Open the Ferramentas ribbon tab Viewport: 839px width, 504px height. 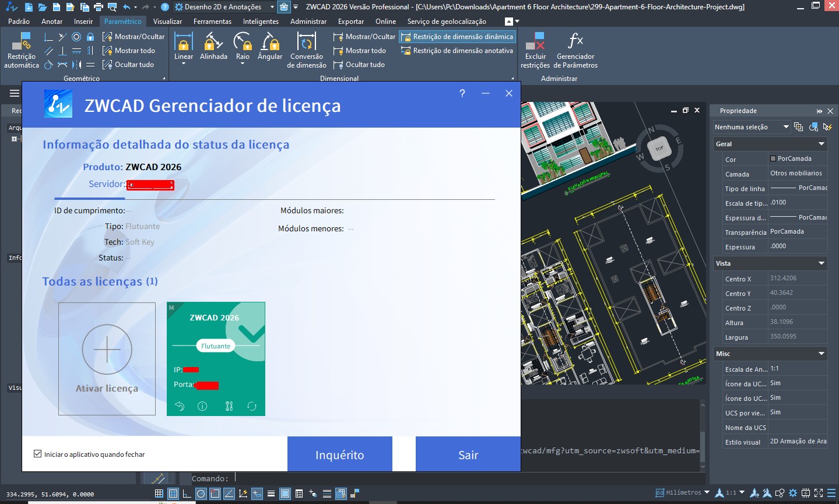pos(212,22)
